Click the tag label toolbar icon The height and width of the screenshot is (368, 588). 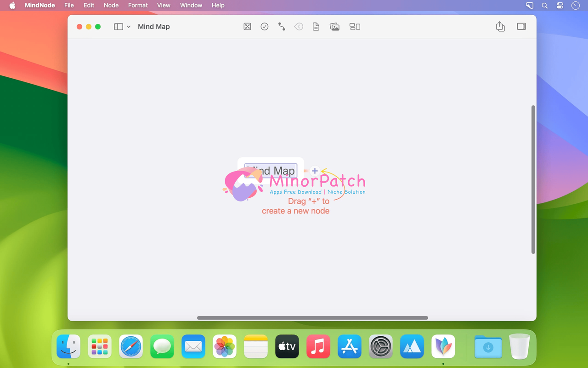tap(299, 27)
